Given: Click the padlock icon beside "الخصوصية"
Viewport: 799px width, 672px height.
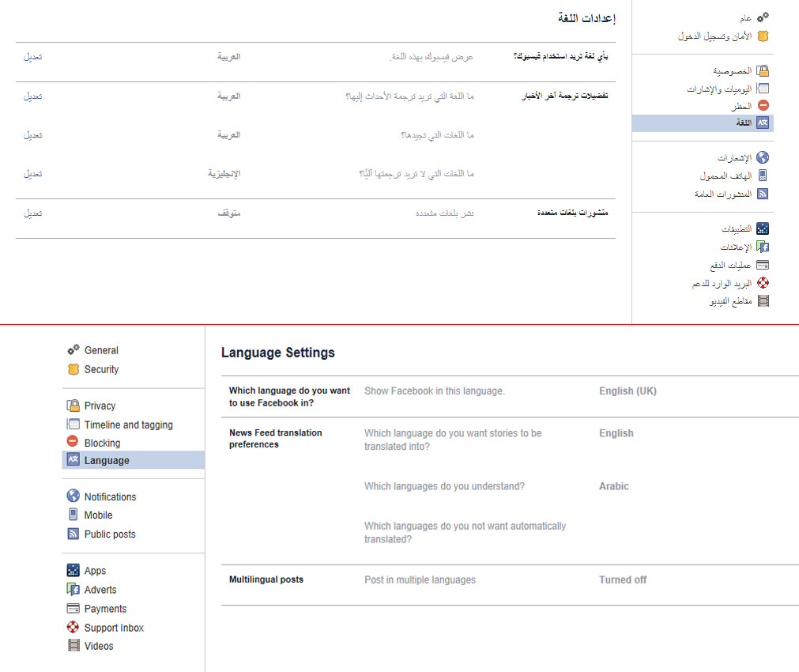Looking at the screenshot, I should (x=763, y=70).
